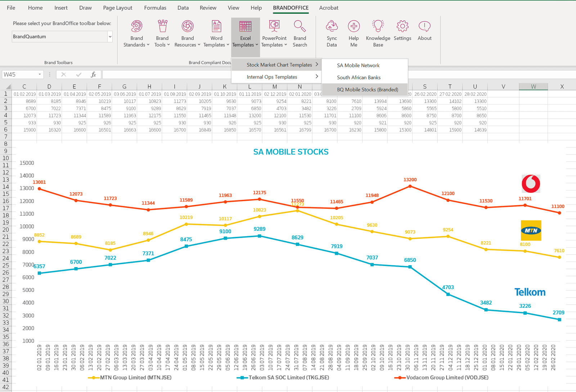Image resolution: width=576 pixels, height=392 pixels.
Task: Expand the BrandQuantum toolbar dropdown
Action: (x=110, y=36)
